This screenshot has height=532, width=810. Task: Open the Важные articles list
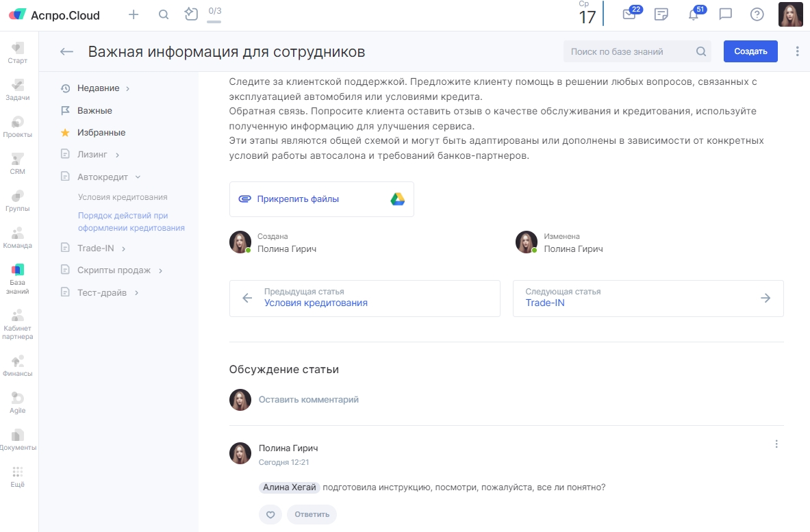pyautogui.click(x=94, y=110)
